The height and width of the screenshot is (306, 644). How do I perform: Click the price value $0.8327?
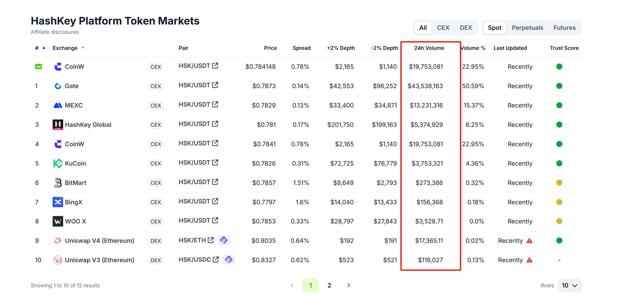[264, 260]
